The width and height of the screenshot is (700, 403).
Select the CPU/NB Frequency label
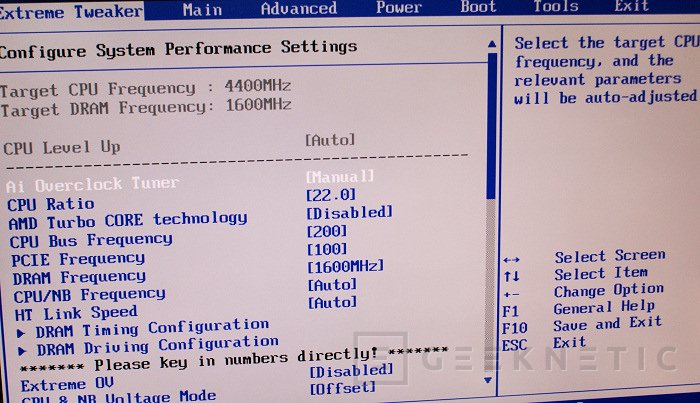pyautogui.click(x=89, y=295)
